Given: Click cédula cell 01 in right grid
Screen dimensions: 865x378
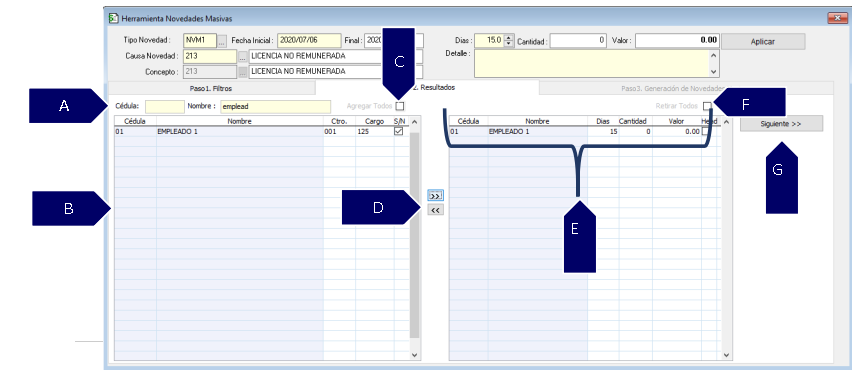Looking at the screenshot, I should [x=468, y=132].
